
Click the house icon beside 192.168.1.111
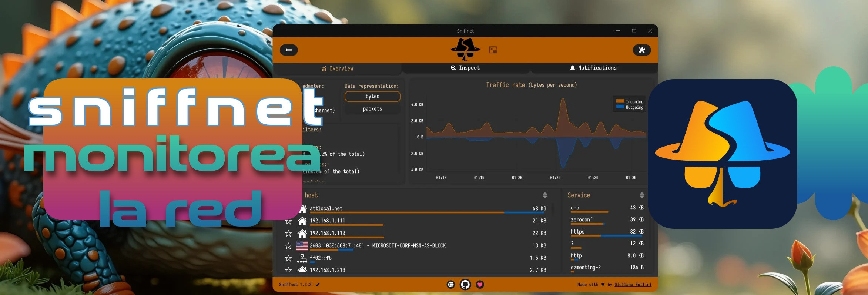[x=302, y=221]
